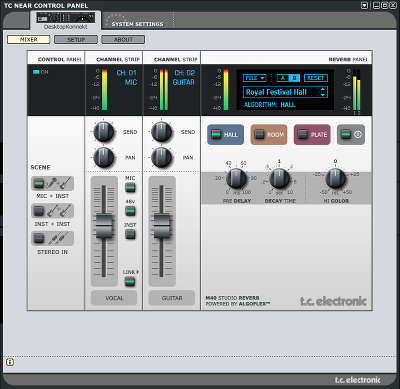Click the channel 2 volume fader
400x389 pixels.
click(162, 226)
